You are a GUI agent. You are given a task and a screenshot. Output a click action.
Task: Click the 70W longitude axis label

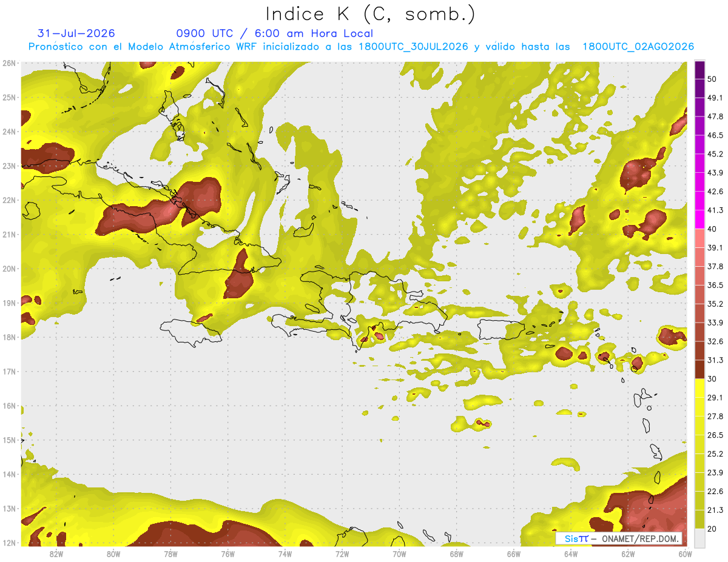399,554
